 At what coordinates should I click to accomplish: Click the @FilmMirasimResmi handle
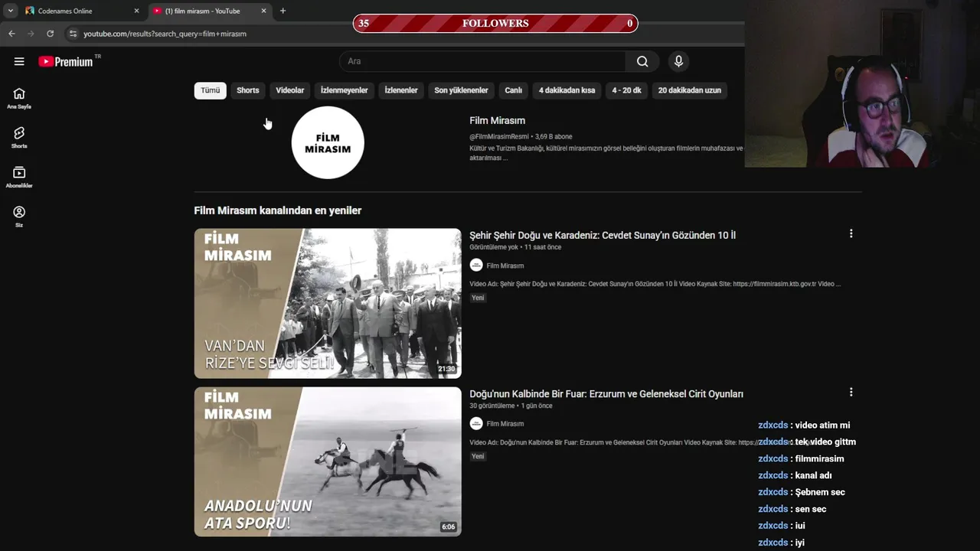click(x=499, y=137)
